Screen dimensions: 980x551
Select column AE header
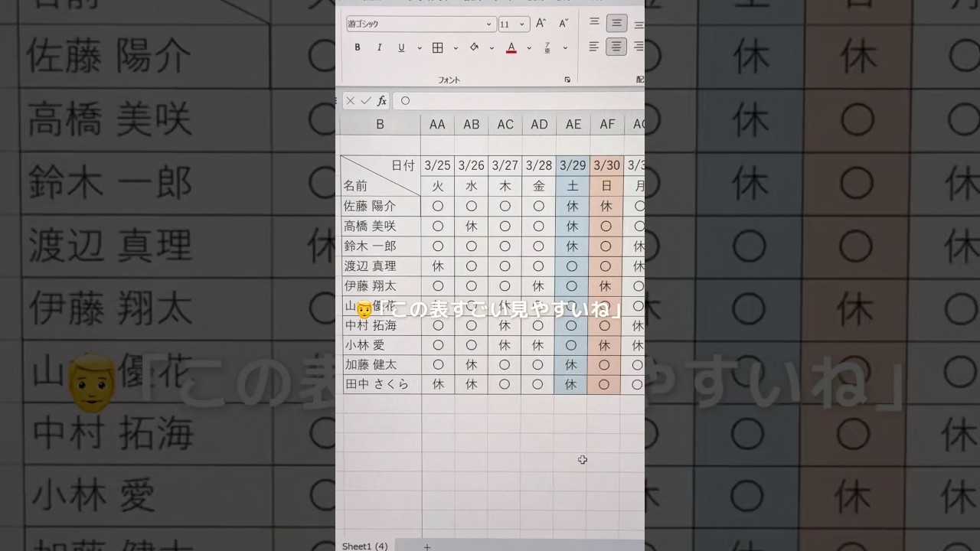click(x=573, y=125)
